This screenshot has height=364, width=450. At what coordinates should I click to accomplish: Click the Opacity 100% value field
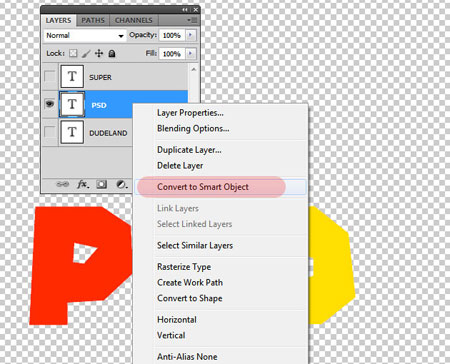172,35
